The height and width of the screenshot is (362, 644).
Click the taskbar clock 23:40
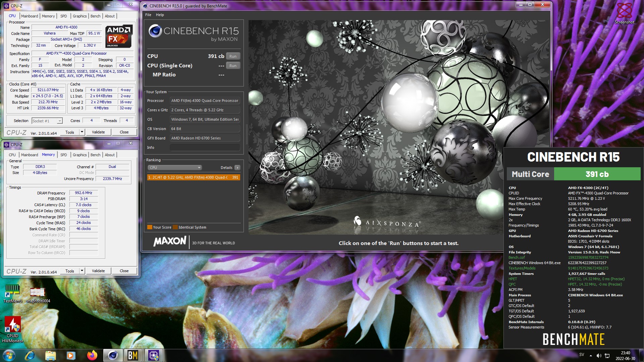625,353
